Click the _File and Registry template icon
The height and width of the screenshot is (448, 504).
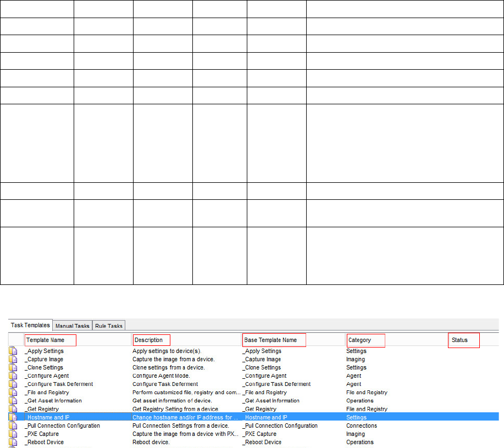click(x=13, y=393)
